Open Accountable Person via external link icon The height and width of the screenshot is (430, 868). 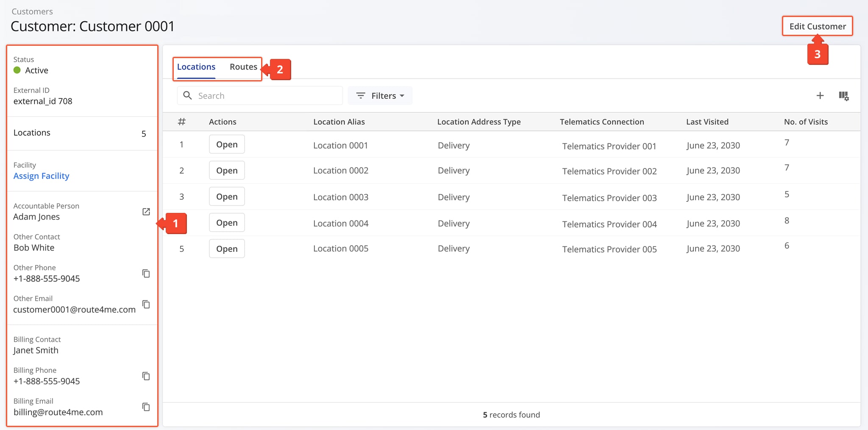[x=146, y=212]
